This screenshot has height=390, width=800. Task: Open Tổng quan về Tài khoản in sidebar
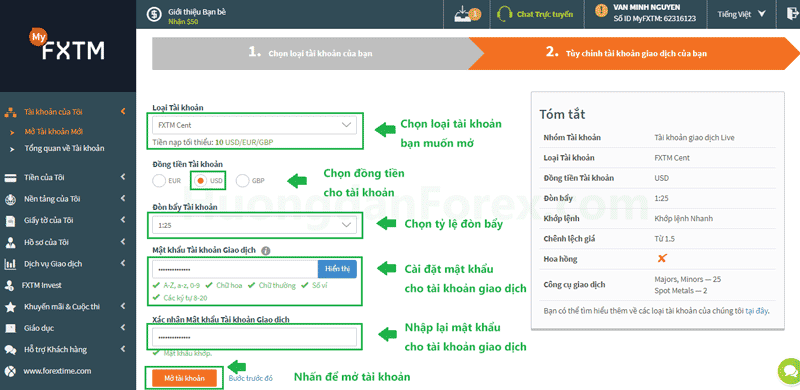point(64,149)
